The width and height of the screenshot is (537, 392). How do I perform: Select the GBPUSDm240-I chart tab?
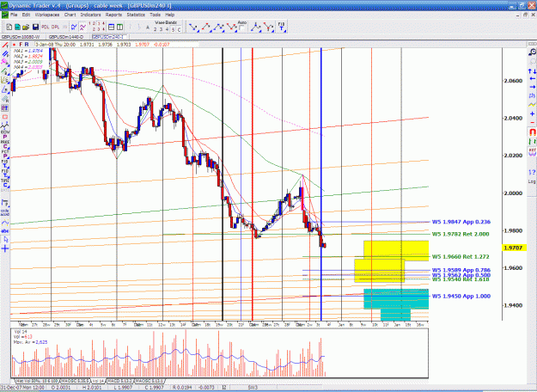pos(110,37)
